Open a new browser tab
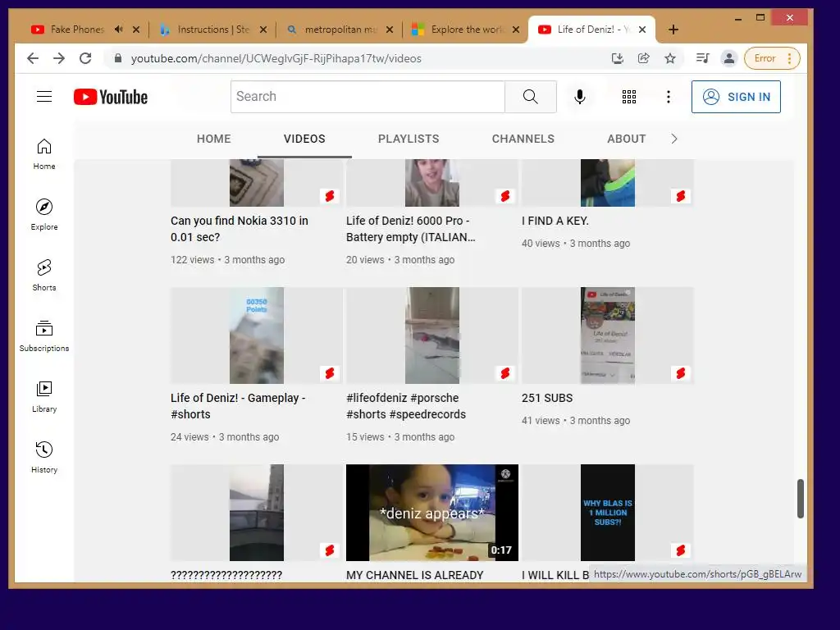The width and height of the screenshot is (840, 630). (673, 30)
